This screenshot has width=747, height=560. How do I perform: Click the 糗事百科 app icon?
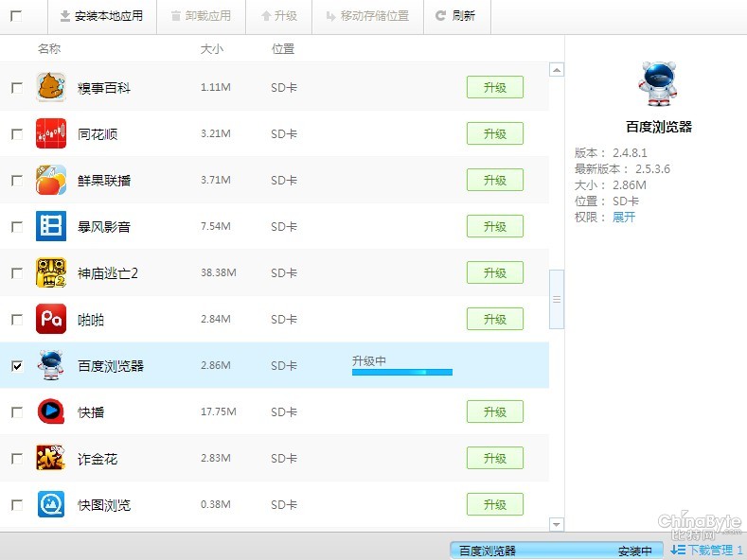51,87
